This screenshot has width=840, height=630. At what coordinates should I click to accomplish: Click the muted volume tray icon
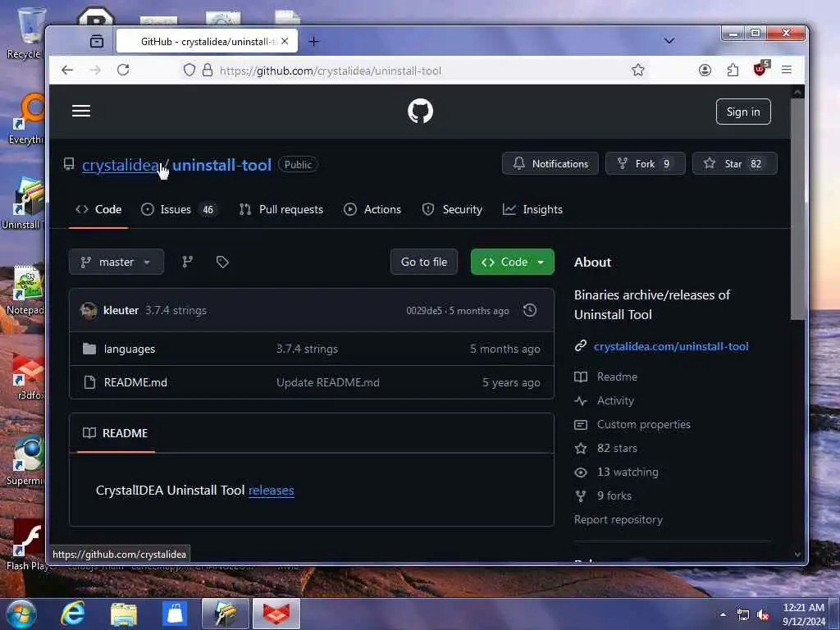pos(763,615)
